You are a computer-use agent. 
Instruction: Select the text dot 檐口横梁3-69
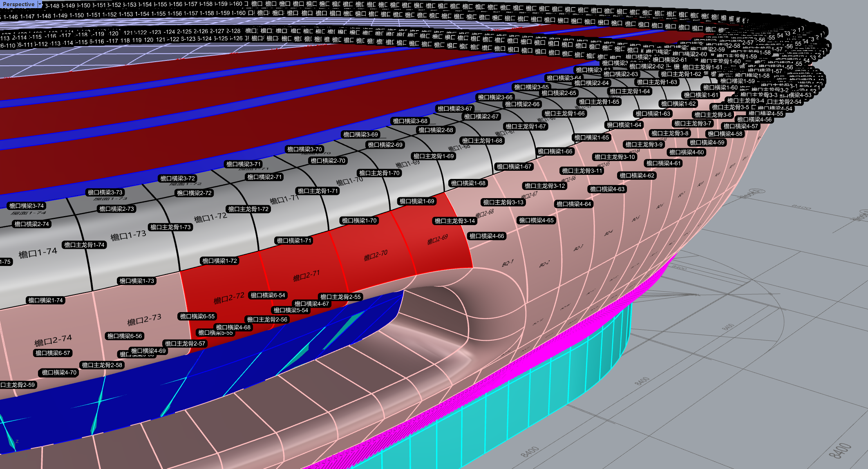pyautogui.click(x=360, y=134)
